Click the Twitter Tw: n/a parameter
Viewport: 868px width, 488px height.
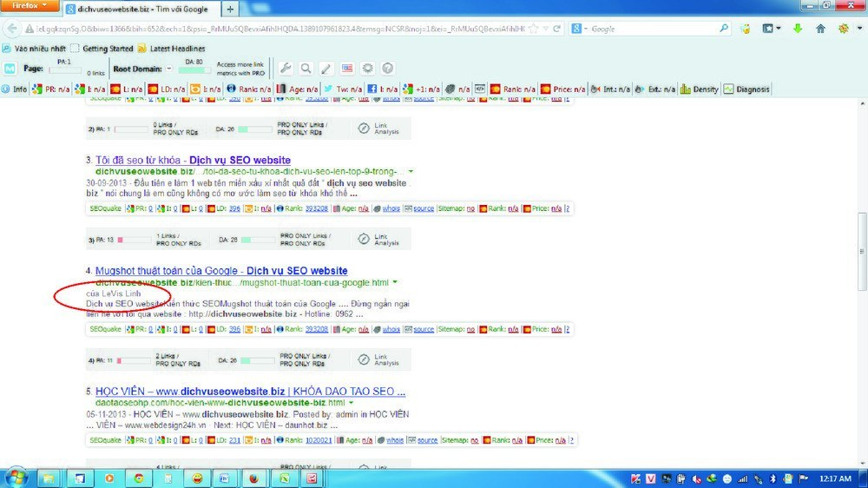(x=343, y=89)
